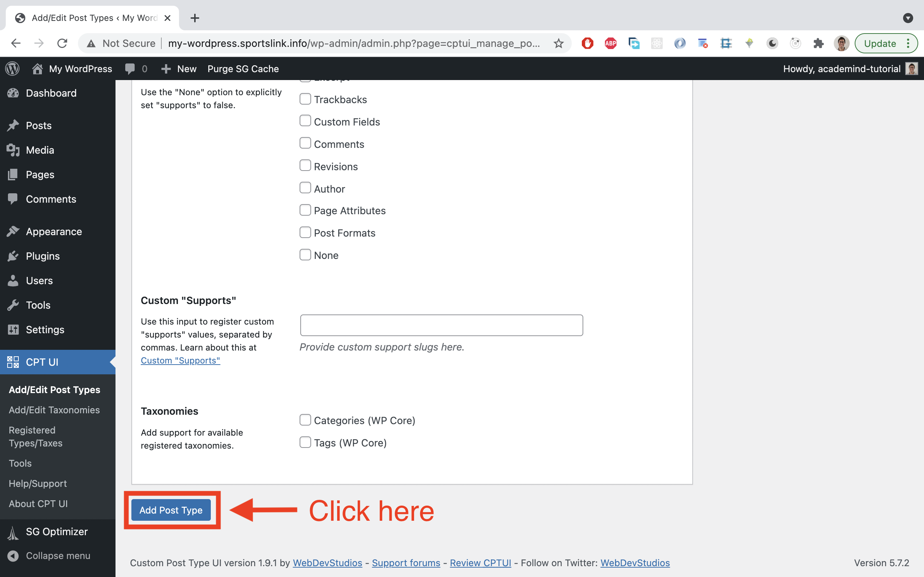Click the WordPress logo in the admin bar

[x=12, y=69]
